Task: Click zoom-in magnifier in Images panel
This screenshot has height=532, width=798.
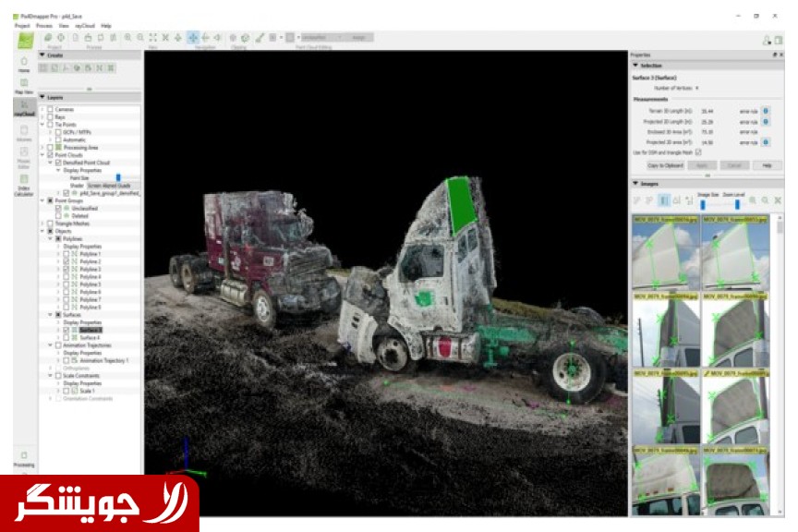Action: (x=753, y=200)
